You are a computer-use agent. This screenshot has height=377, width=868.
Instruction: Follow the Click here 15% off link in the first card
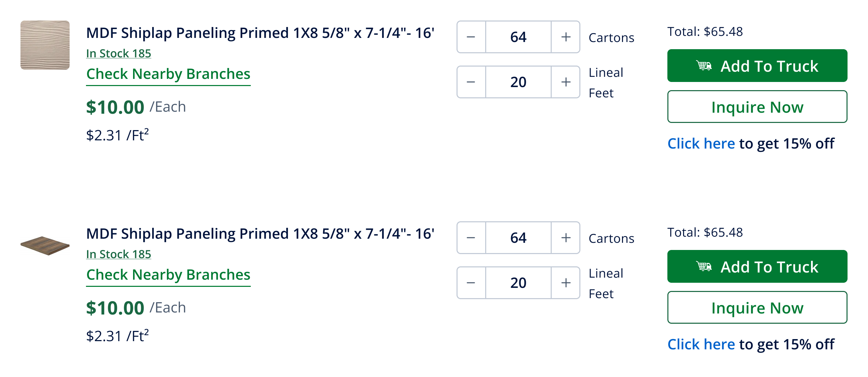701,144
